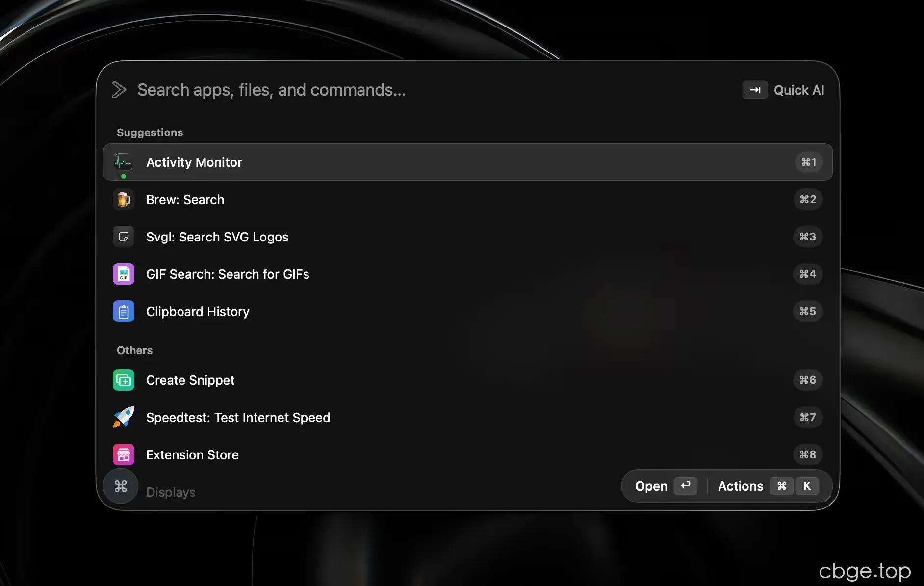Click the Brew beer mug icon
924x586 pixels.
(124, 199)
